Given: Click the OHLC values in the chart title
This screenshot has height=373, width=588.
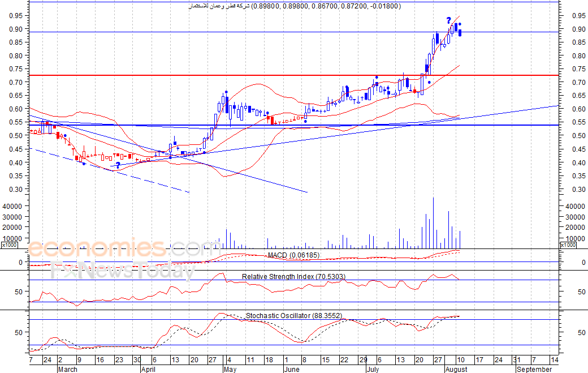Looking at the screenshot, I should 326,6.
